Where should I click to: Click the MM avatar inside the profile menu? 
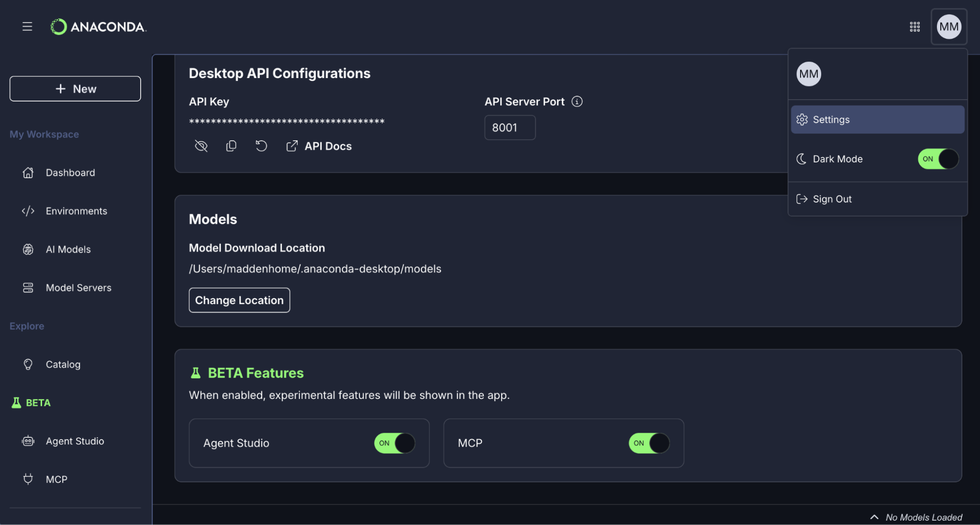pyautogui.click(x=808, y=74)
